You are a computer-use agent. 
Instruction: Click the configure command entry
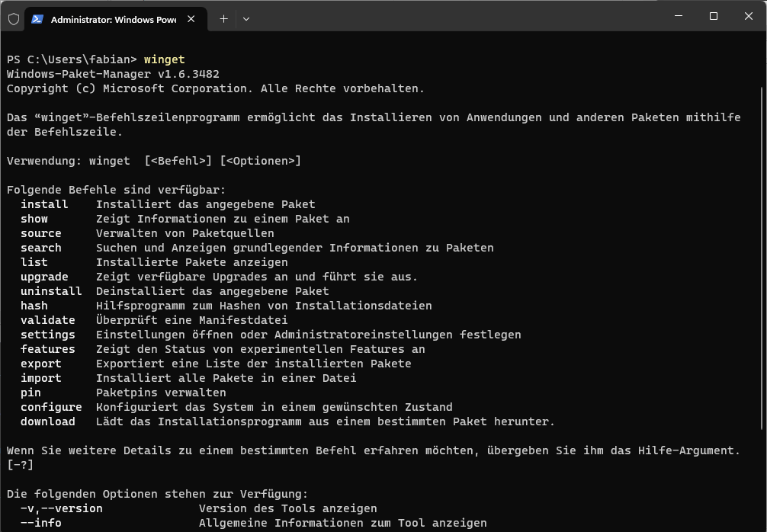[50, 407]
